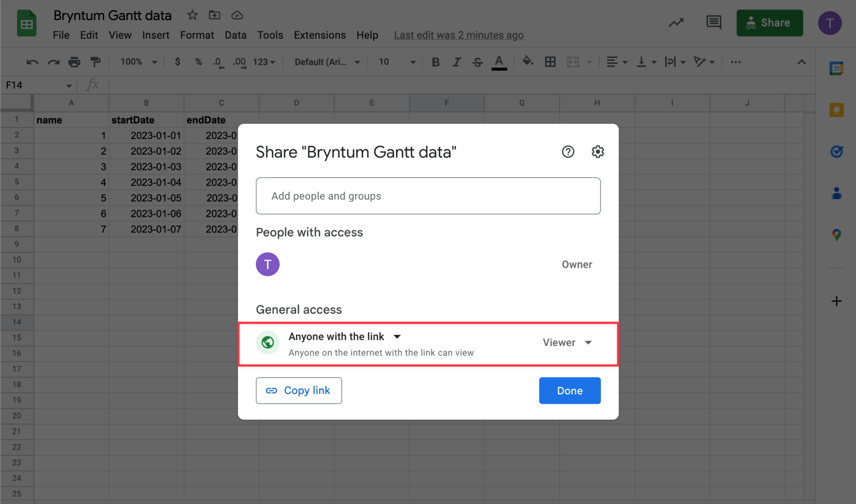
Task: Click the Copy link button
Action: pyautogui.click(x=299, y=390)
